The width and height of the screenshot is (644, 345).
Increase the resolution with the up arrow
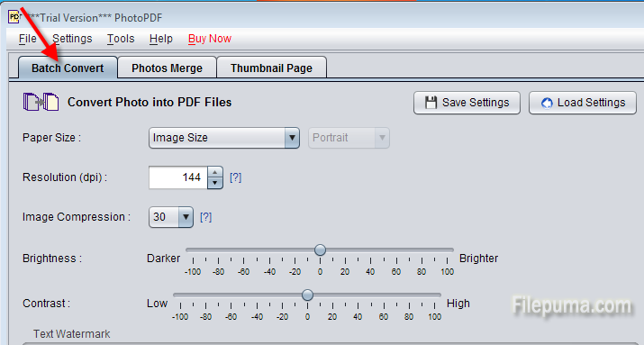pos(214,172)
